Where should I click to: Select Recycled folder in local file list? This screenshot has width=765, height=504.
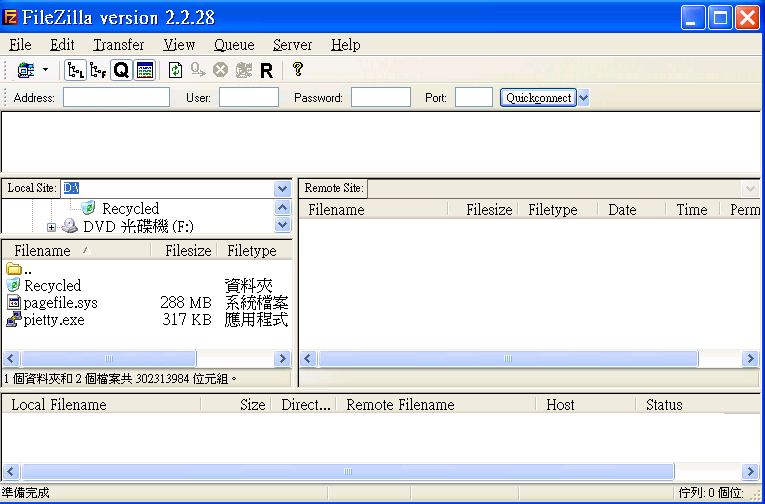(52, 285)
